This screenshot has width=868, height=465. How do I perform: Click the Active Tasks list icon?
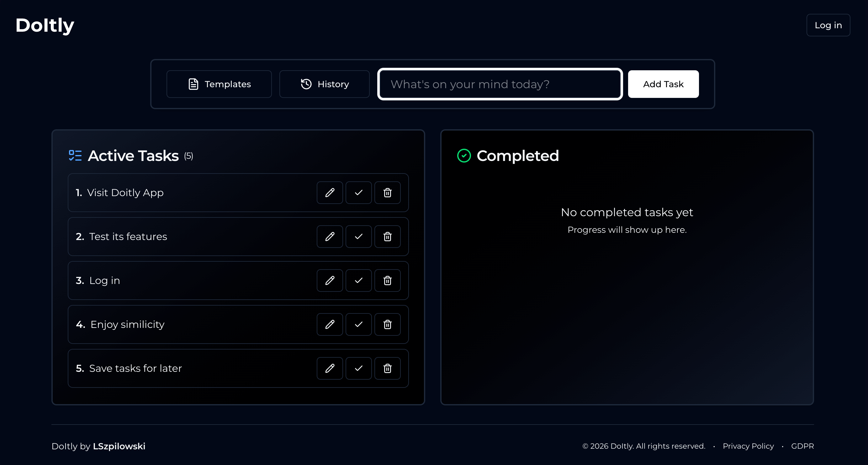pos(75,155)
